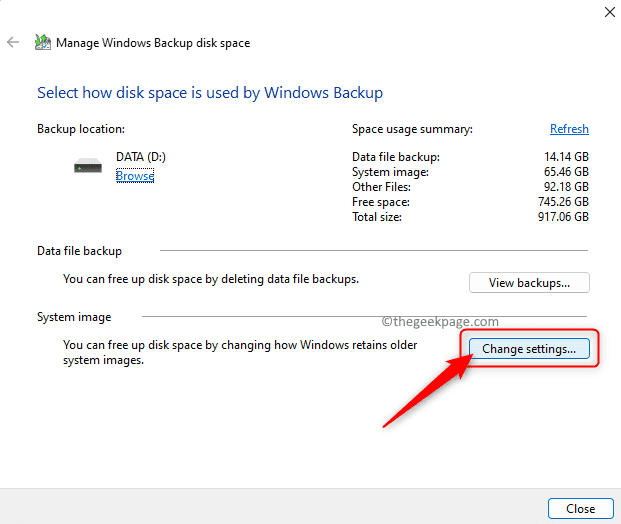Image resolution: width=621 pixels, height=524 pixels.
Task: Click the 14.14 GB value
Action: coord(566,157)
